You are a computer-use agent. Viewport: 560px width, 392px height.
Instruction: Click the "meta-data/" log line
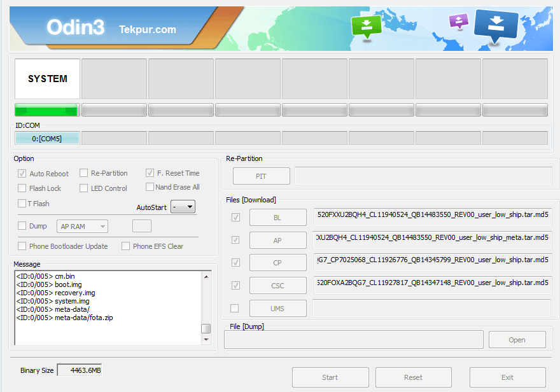coord(53,309)
